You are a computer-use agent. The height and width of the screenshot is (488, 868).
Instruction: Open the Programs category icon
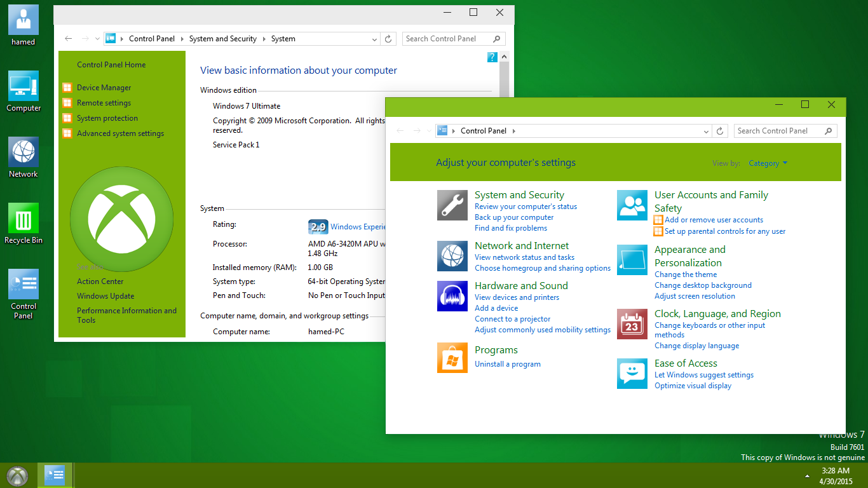tap(452, 358)
